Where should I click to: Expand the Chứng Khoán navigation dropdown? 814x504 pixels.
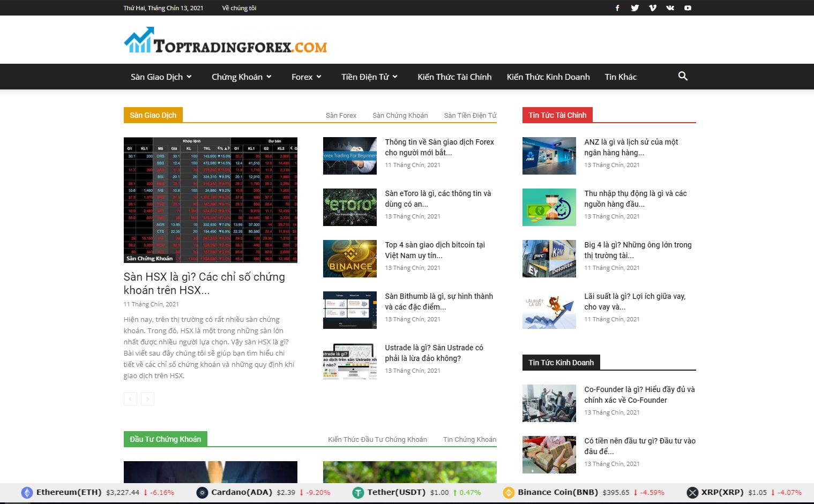coord(242,77)
